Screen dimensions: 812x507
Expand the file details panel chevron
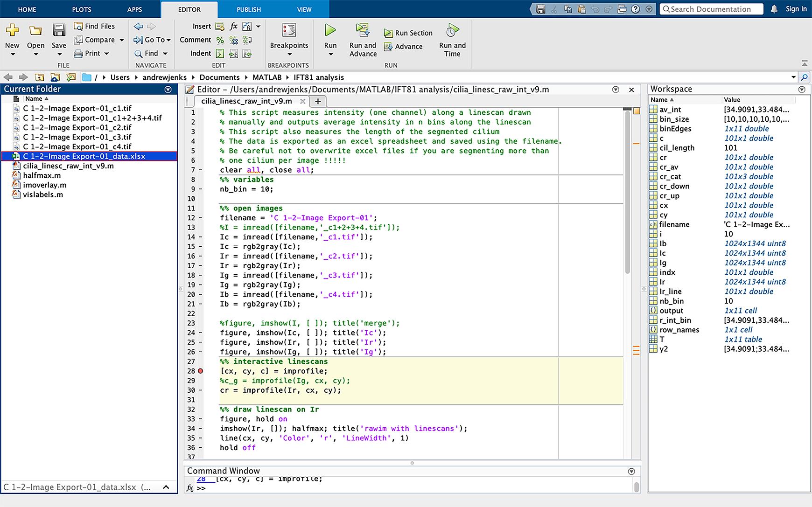pos(166,487)
